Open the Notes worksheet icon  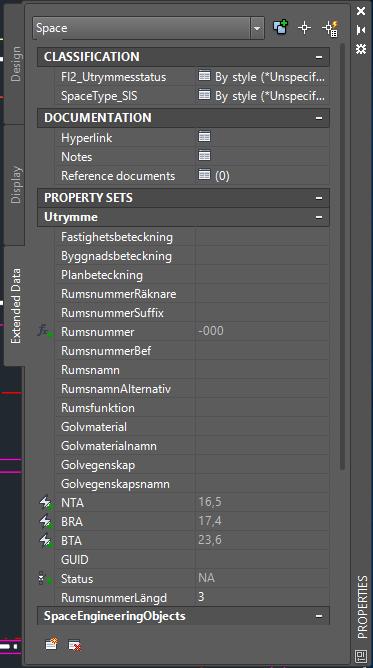point(204,156)
